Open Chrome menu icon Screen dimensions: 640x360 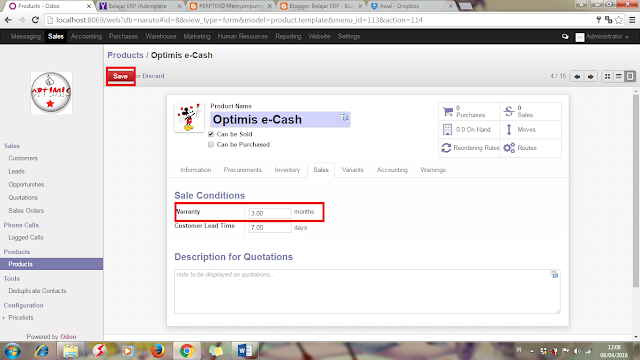coord(632,20)
